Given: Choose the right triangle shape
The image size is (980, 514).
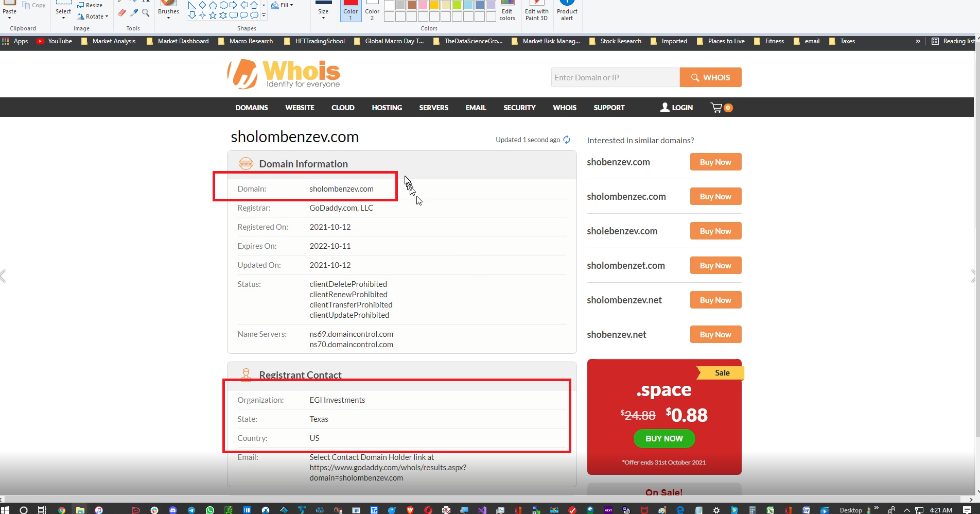Looking at the screenshot, I should (192, 5).
